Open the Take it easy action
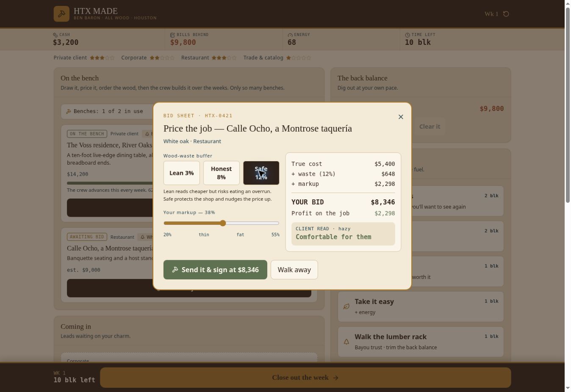 pos(421,306)
